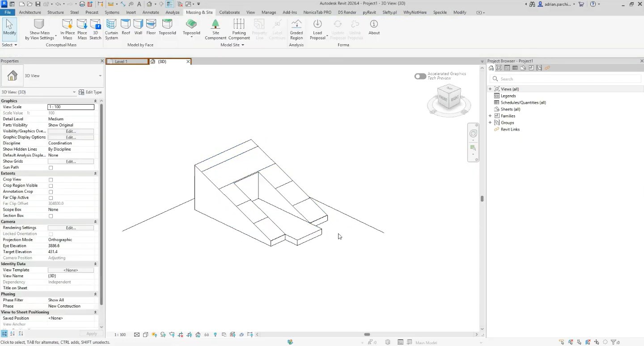Collapse the Graphics properties section
The height and width of the screenshot is (346, 644).
[x=95, y=101]
